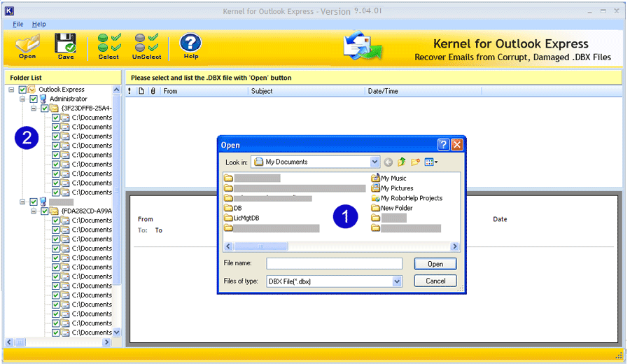The width and height of the screenshot is (630, 364).
Task: Go up one level in Open dialog
Action: click(401, 162)
